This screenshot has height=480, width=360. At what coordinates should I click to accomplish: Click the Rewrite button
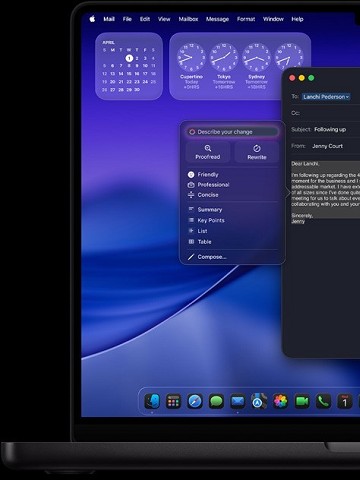(257, 152)
